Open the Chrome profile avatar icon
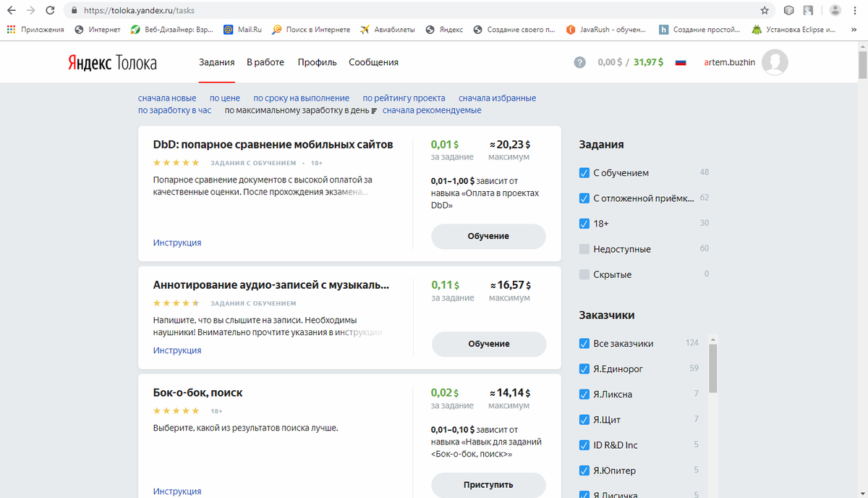The image size is (868, 498). pyautogui.click(x=835, y=11)
